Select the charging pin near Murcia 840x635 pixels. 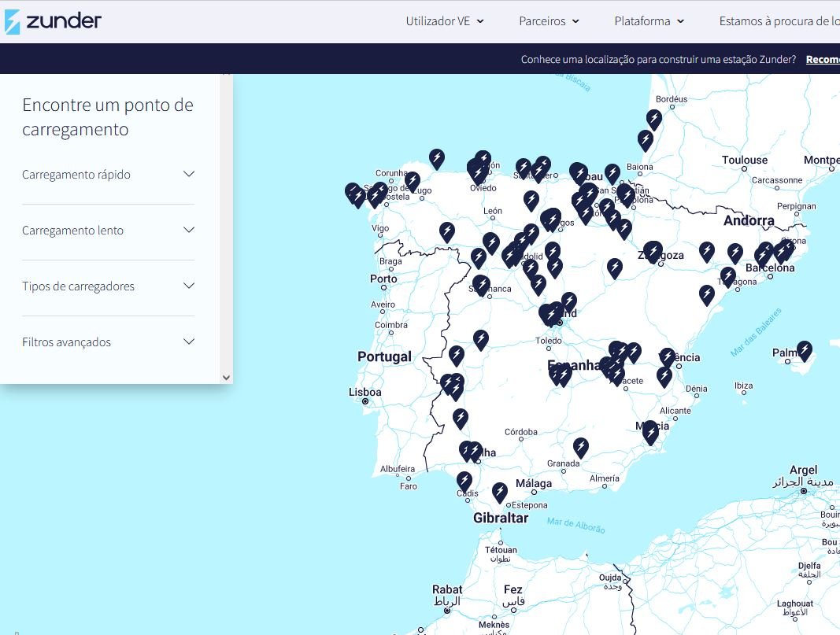point(650,432)
